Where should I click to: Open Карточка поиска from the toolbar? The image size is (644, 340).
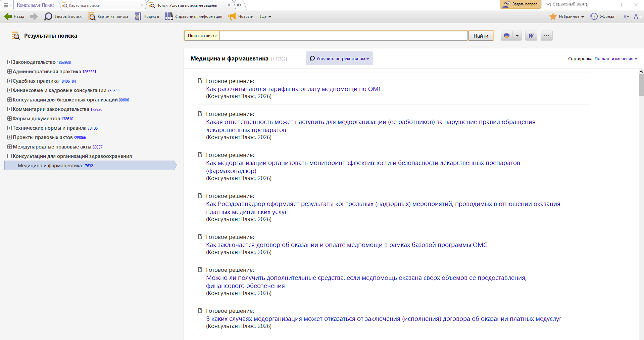(108, 16)
